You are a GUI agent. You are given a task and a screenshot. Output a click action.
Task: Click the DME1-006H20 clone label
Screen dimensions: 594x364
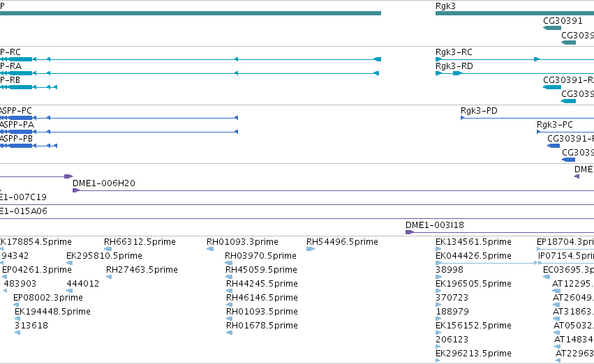point(104,183)
